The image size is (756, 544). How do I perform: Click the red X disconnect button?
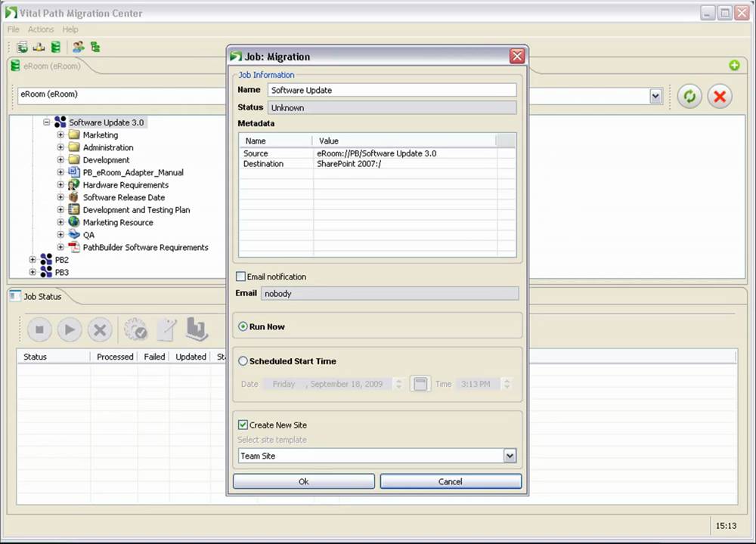(720, 97)
